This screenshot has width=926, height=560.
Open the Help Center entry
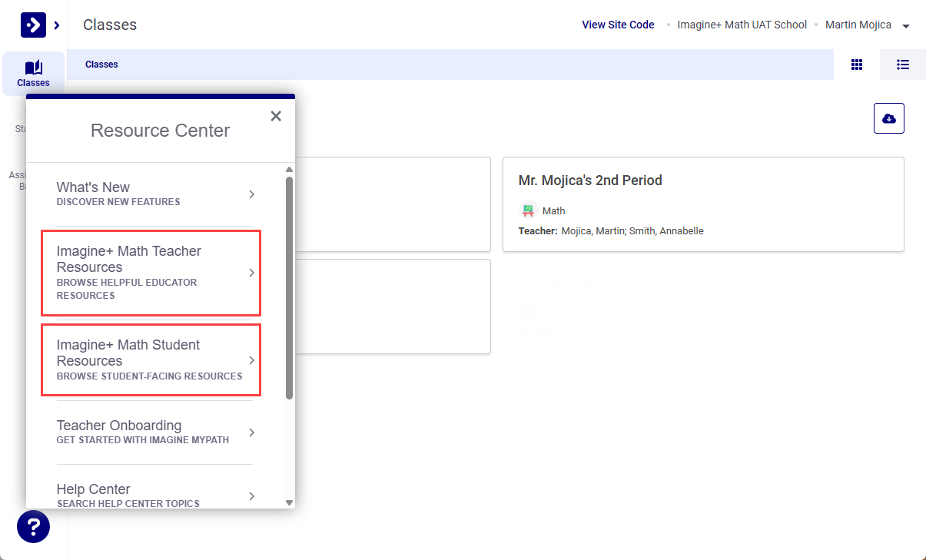154,495
